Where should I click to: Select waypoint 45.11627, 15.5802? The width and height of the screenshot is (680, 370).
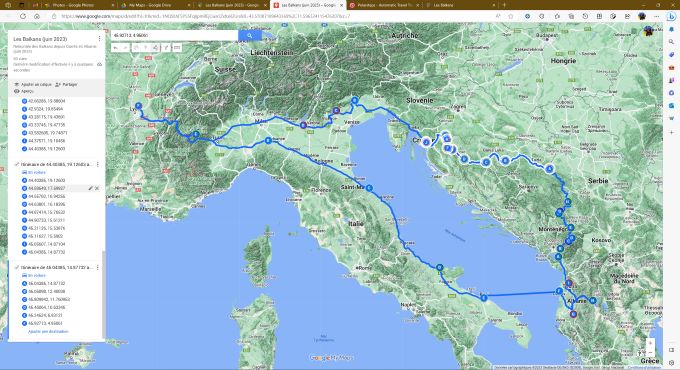pos(42,236)
